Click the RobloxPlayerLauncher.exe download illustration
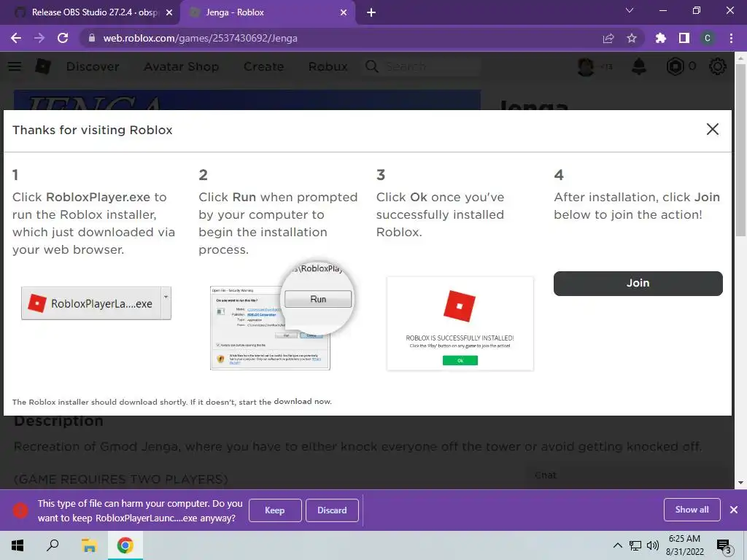The image size is (747, 560). (96, 303)
